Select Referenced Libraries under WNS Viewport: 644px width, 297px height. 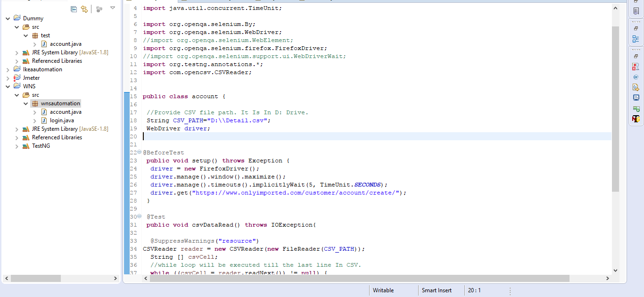click(x=57, y=137)
